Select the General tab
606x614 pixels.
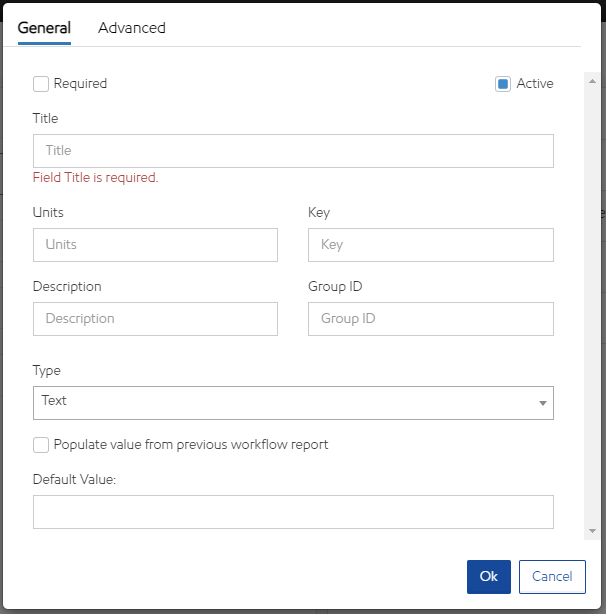coord(44,28)
